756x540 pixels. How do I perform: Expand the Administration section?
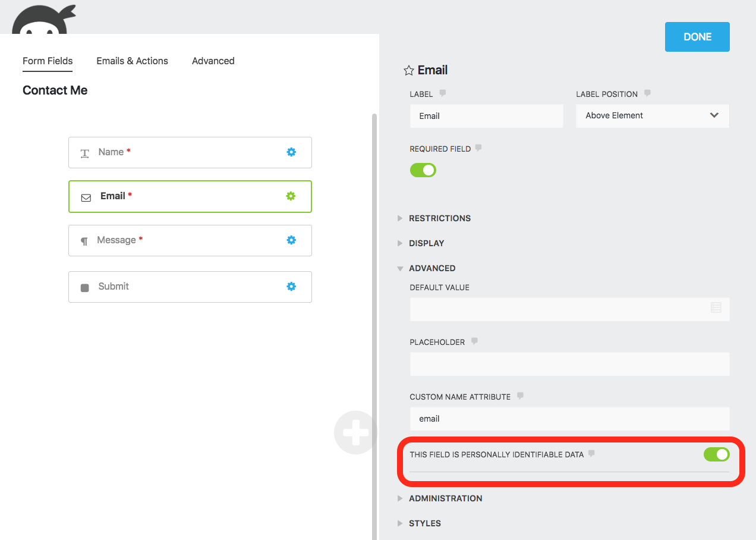(445, 498)
